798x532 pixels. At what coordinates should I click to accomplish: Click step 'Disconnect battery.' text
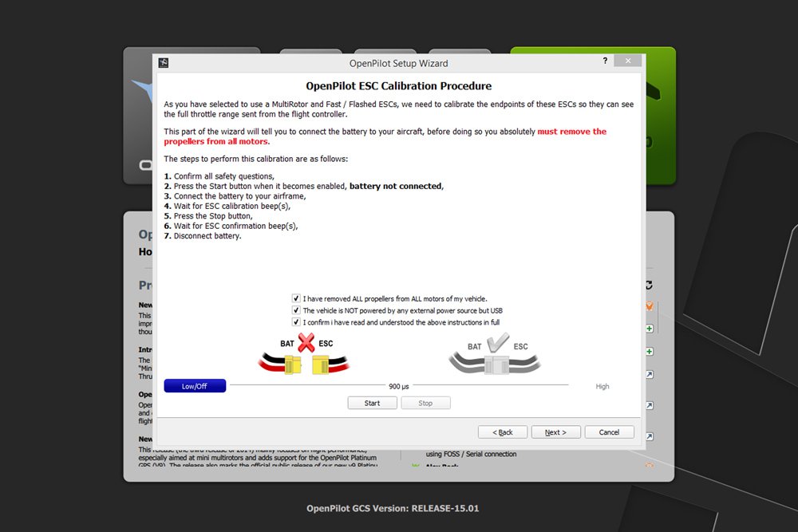207,236
